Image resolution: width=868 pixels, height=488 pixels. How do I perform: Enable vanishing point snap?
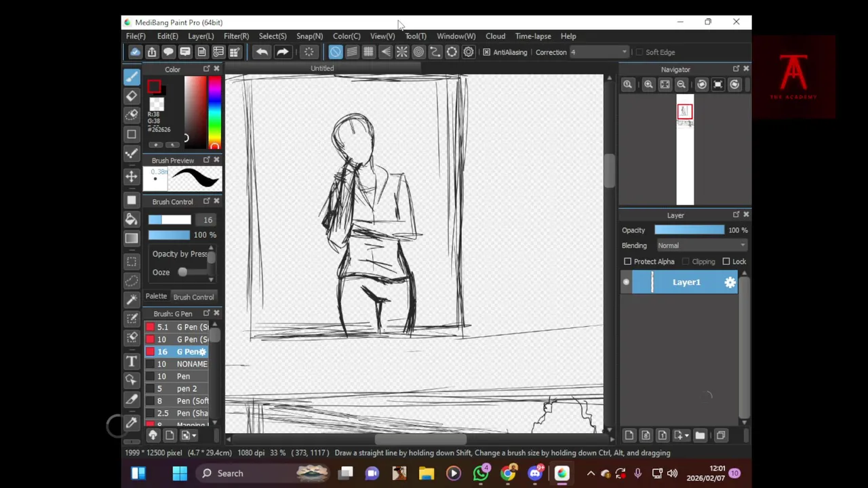pyautogui.click(x=385, y=52)
